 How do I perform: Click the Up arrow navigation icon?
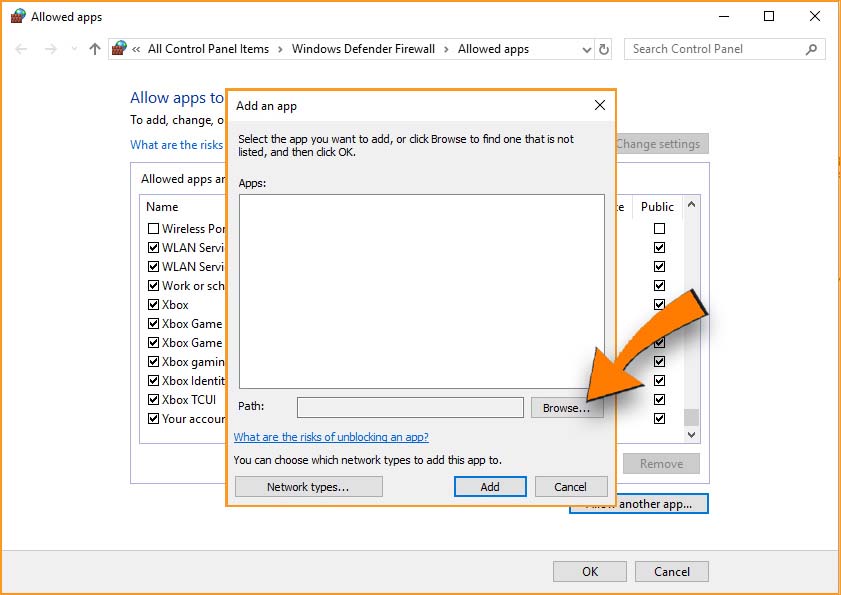click(95, 49)
